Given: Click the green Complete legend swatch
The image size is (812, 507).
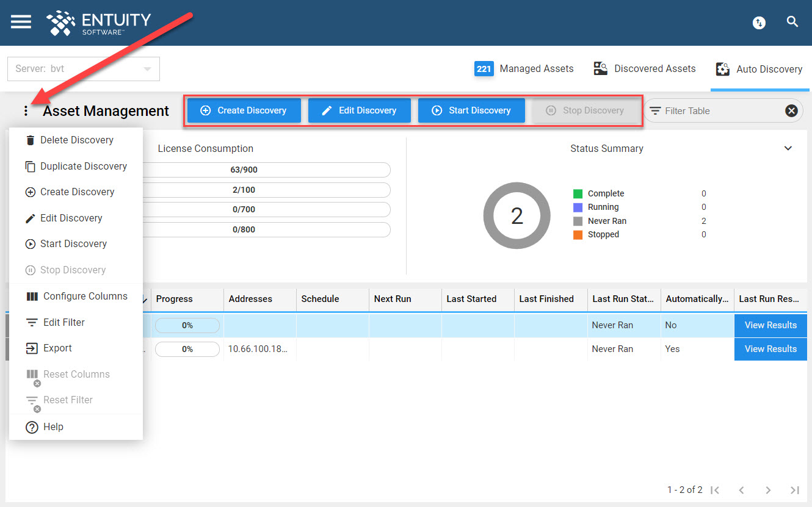Looking at the screenshot, I should [578, 194].
